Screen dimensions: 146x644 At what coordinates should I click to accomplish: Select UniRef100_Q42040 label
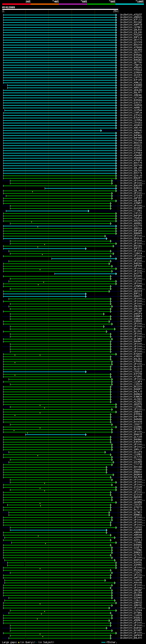point(131,130)
